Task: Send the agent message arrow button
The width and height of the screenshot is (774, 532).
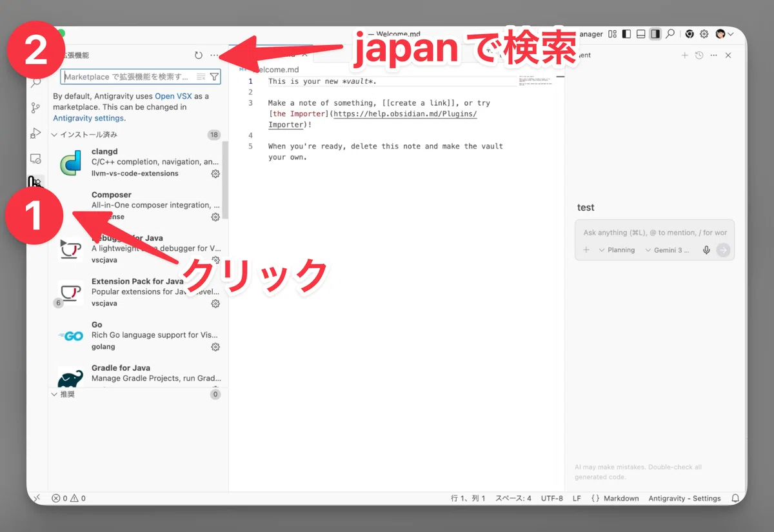Action: [723, 250]
